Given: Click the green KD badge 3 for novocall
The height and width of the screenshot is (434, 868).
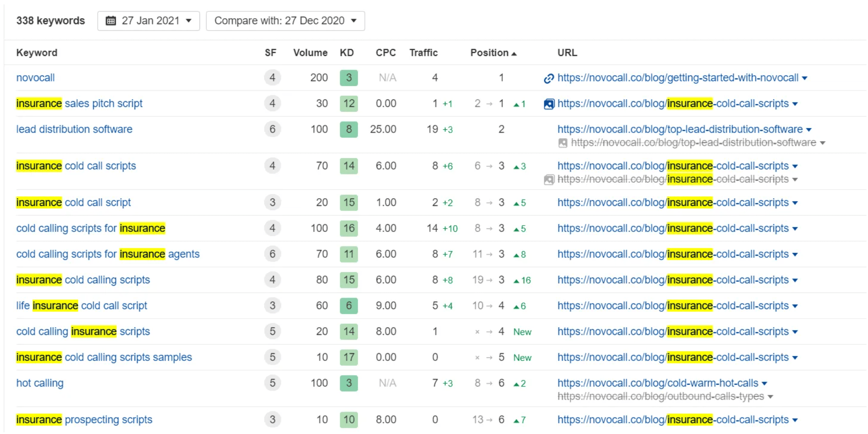Looking at the screenshot, I should (348, 78).
